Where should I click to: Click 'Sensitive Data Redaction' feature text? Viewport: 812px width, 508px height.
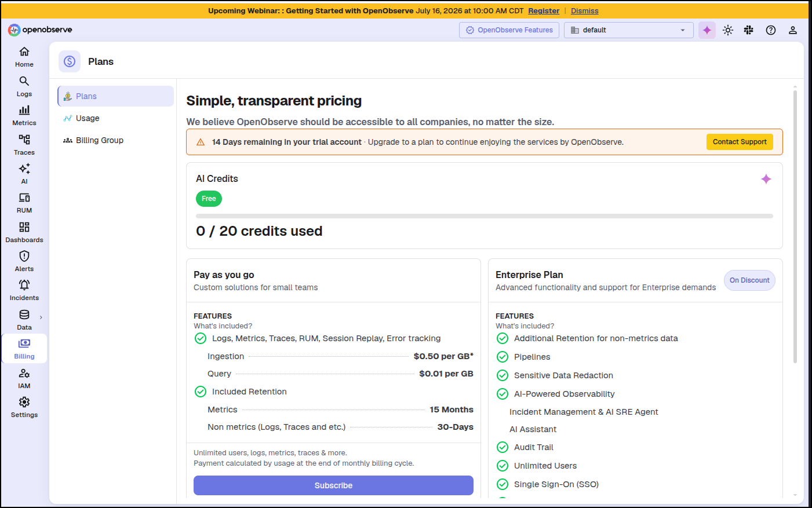click(563, 375)
